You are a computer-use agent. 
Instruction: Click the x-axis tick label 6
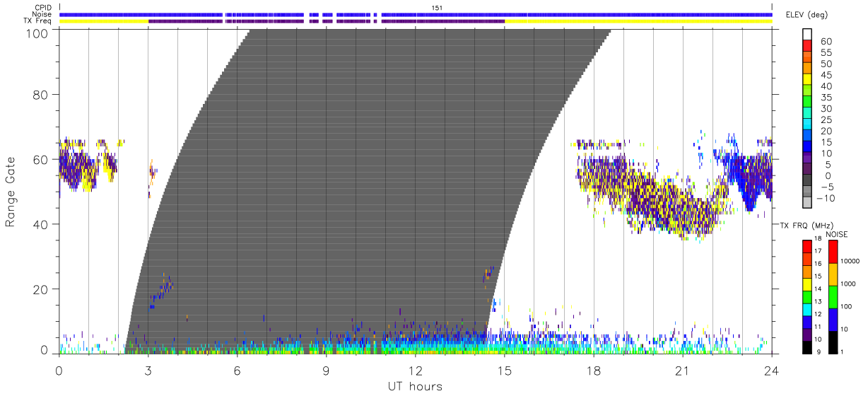tap(237, 370)
